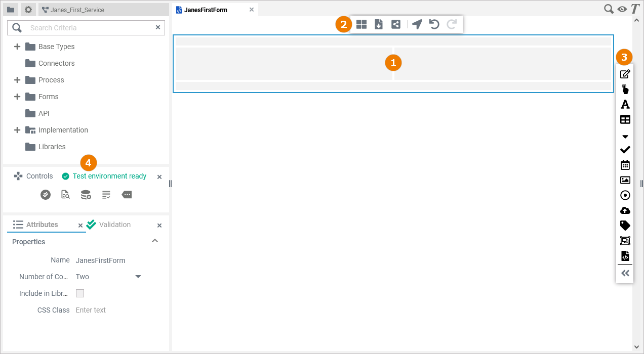Tick the Include in Library checkbox
The height and width of the screenshot is (354, 644).
pyautogui.click(x=79, y=293)
